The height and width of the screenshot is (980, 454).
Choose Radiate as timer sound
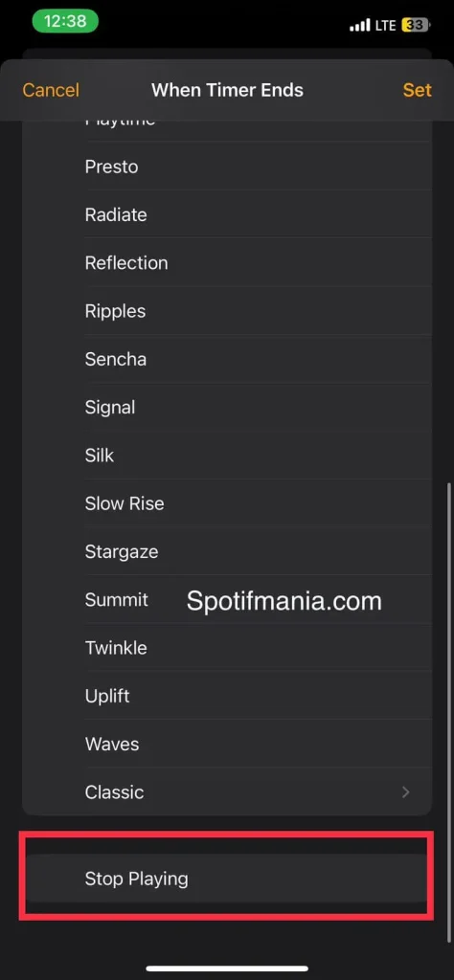(x=227, y=215)
